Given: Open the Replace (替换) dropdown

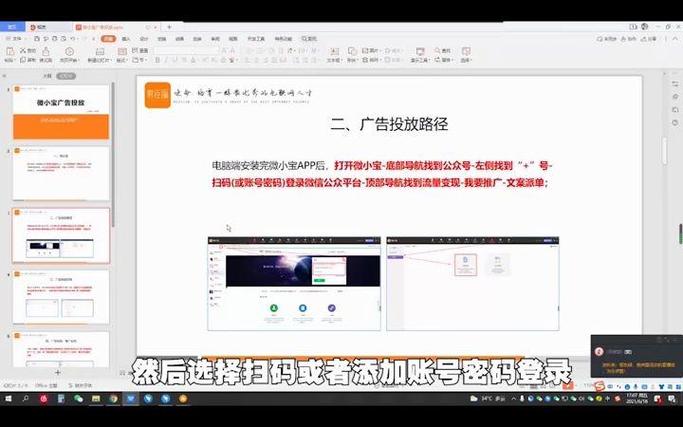Looking at the screenshot, I should 444,60.
